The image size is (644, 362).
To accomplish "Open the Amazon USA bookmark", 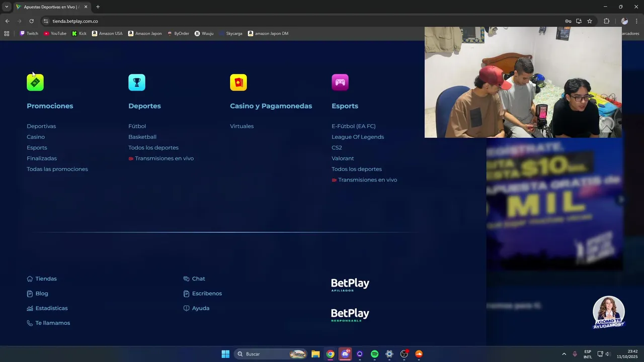I will tap(107, 34).
